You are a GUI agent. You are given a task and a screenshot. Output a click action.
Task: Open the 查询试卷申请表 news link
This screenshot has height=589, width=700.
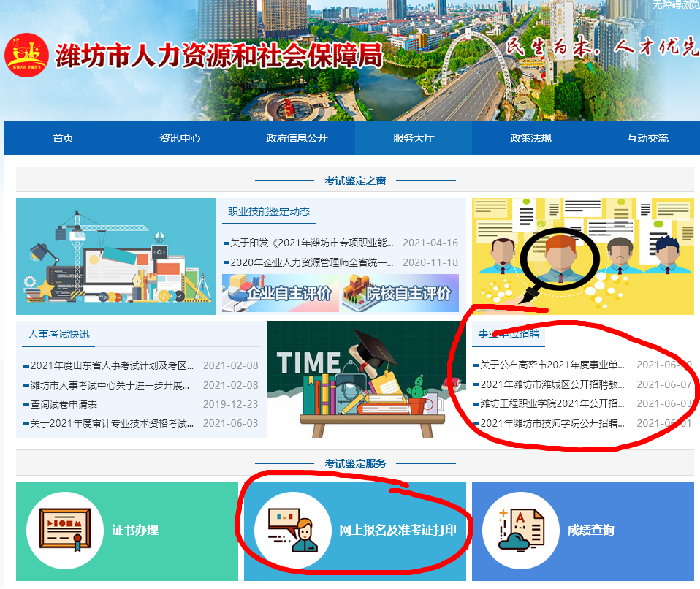coord(64,404)
